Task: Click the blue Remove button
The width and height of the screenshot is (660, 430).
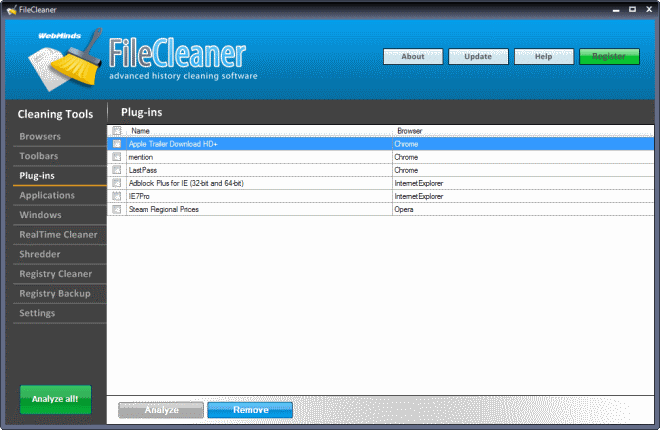Action: click(250, 410)
